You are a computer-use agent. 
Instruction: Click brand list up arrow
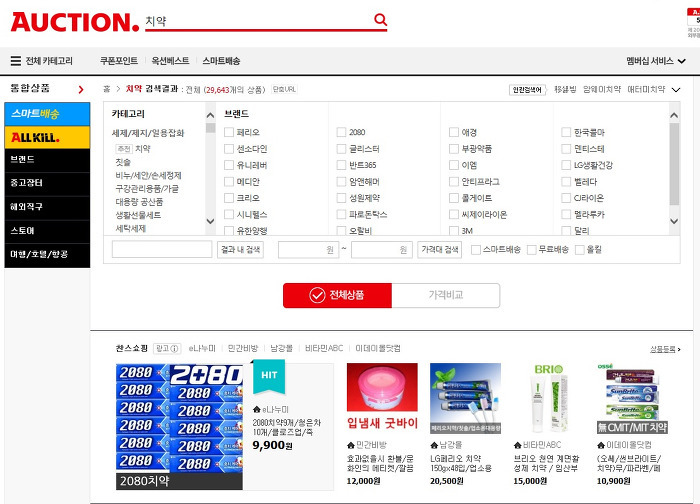coord(674,115)
